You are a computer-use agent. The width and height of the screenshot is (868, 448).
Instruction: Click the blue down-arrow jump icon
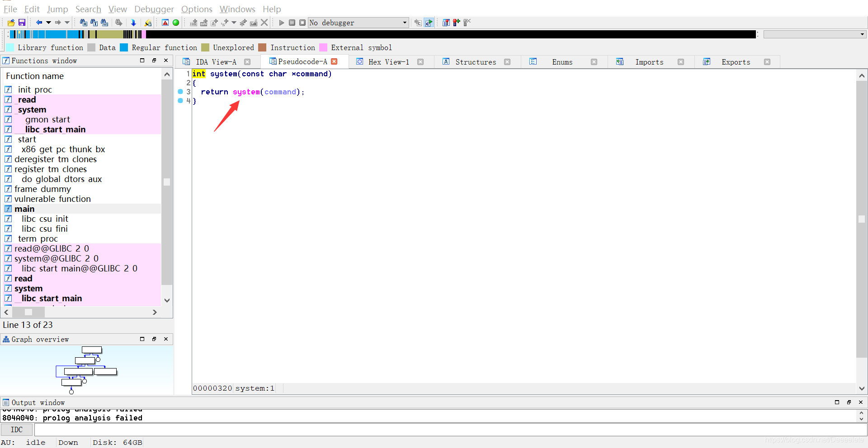click(133, 23)
